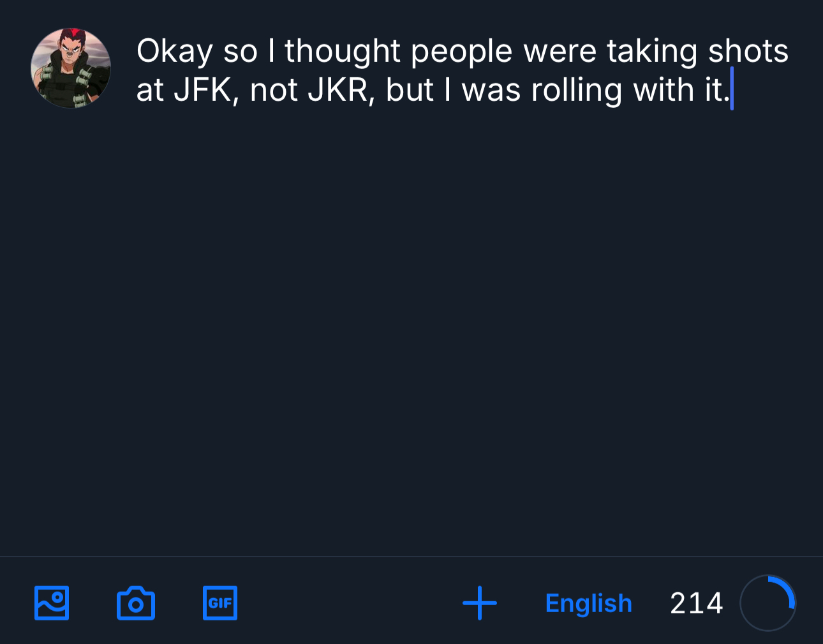Image resolution: width=823 pixels, height=644 pixels.
Task: Place cursor on the word "Okay"
Action: [174, 52]
